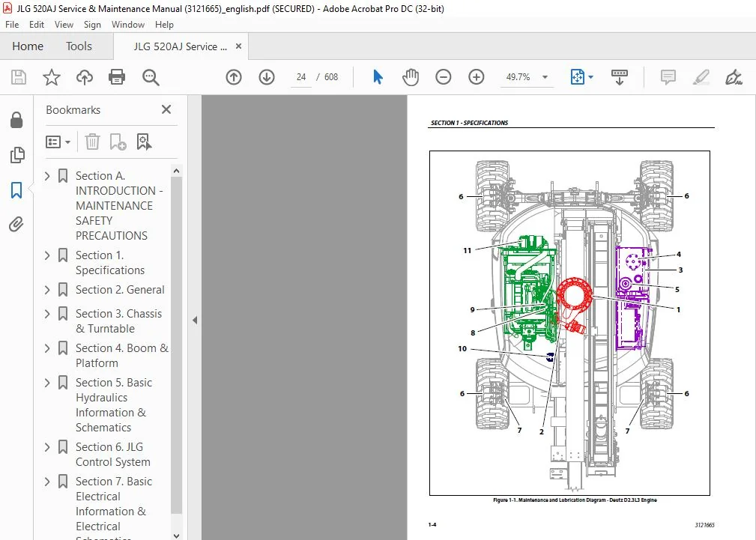Click the page number input field

[301, 77]
